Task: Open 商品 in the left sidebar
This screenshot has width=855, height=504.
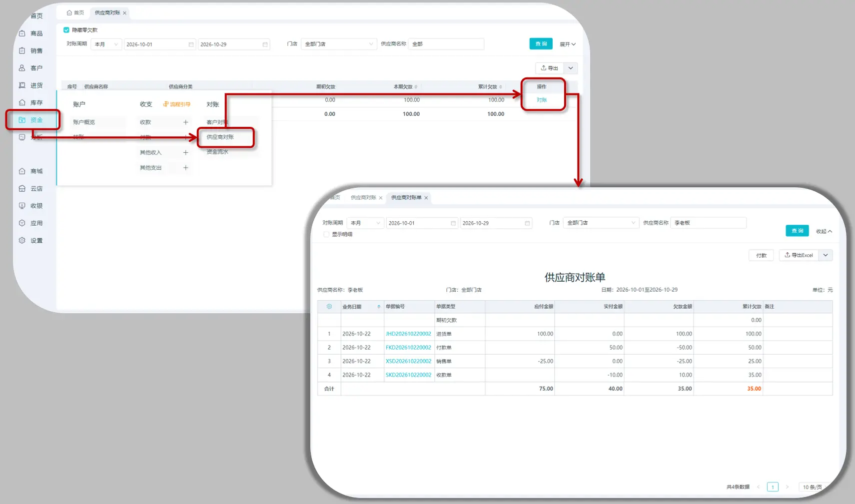Action: [31, 33]
